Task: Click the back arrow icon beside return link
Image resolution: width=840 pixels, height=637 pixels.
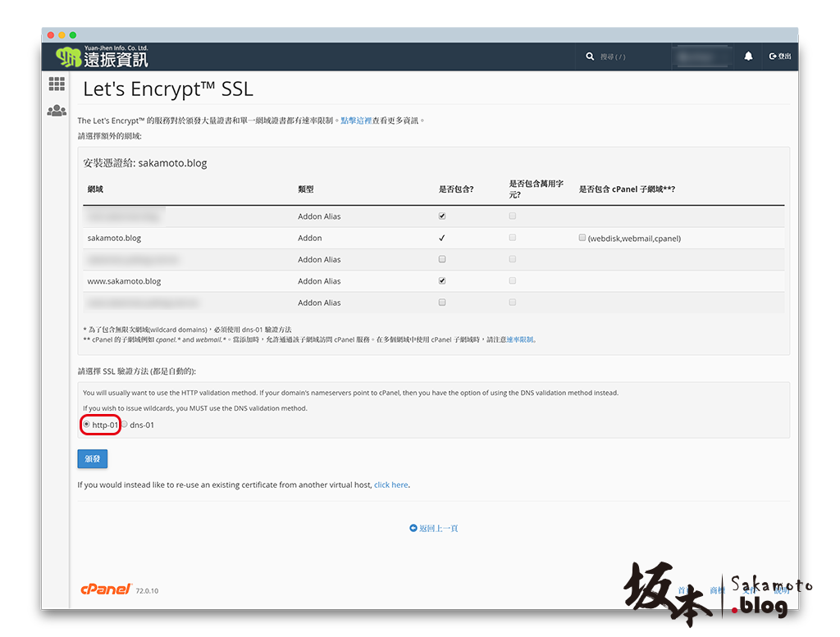Action: coord(413,528)
